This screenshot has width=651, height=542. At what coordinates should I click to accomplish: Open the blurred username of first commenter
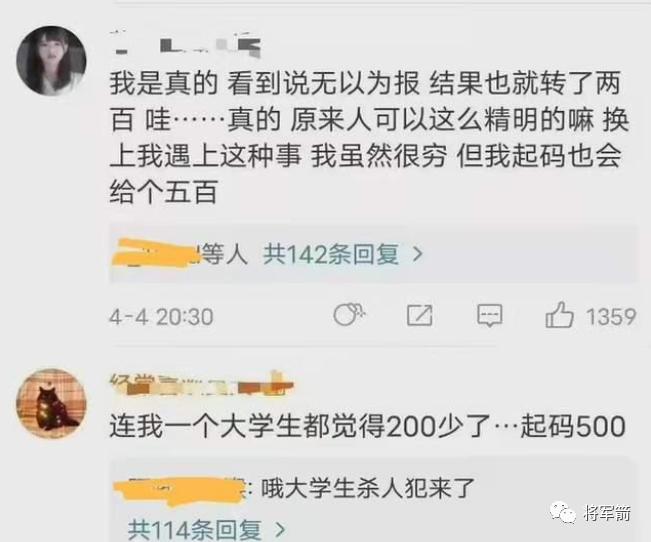coord(186,46)
